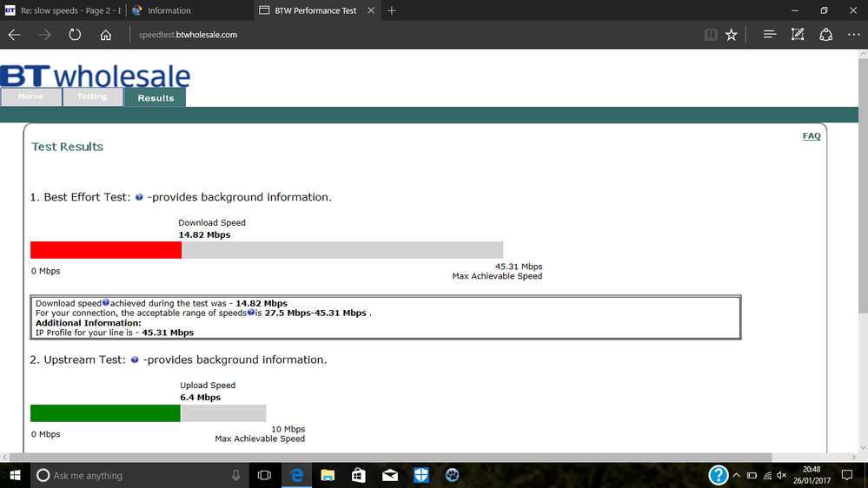Open the Mail app taskbar icon
Screen dimensions: 868x488
(x=390, y=475)
